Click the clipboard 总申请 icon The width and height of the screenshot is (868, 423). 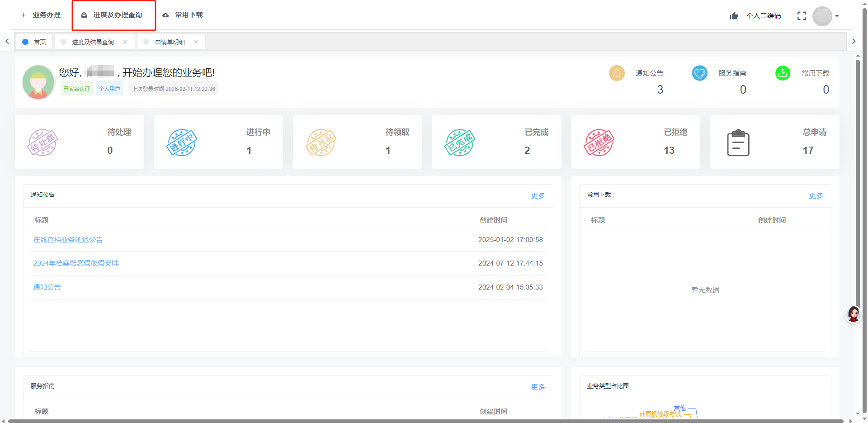pos(738,143)
